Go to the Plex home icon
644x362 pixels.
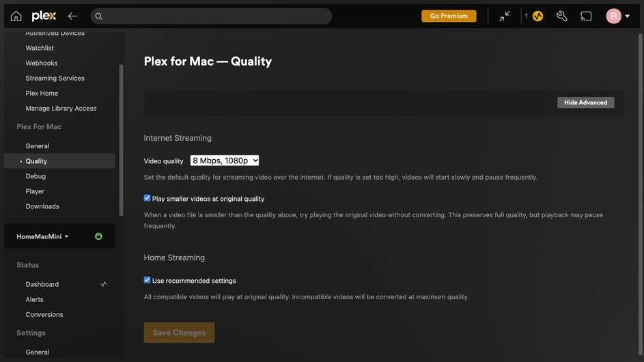pyautogui.click(x=16, y=16)
